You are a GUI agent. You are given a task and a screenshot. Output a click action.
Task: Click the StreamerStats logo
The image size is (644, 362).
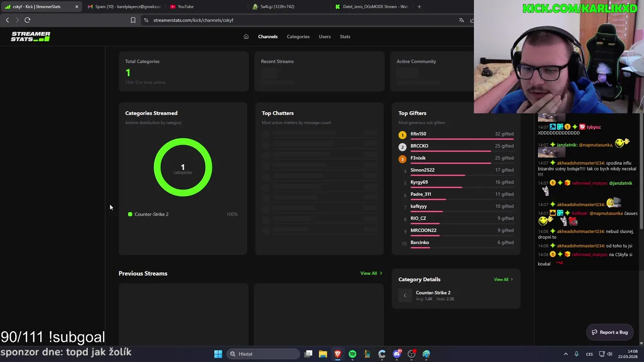31,36
